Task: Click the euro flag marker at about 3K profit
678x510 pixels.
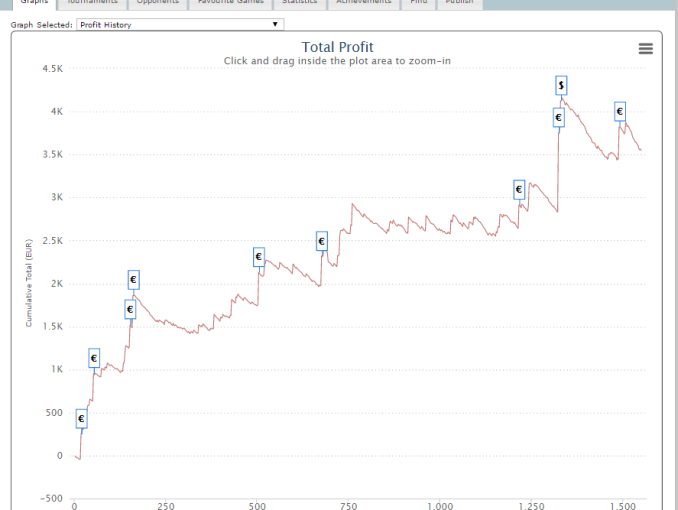Action: (x=519, y=189)
